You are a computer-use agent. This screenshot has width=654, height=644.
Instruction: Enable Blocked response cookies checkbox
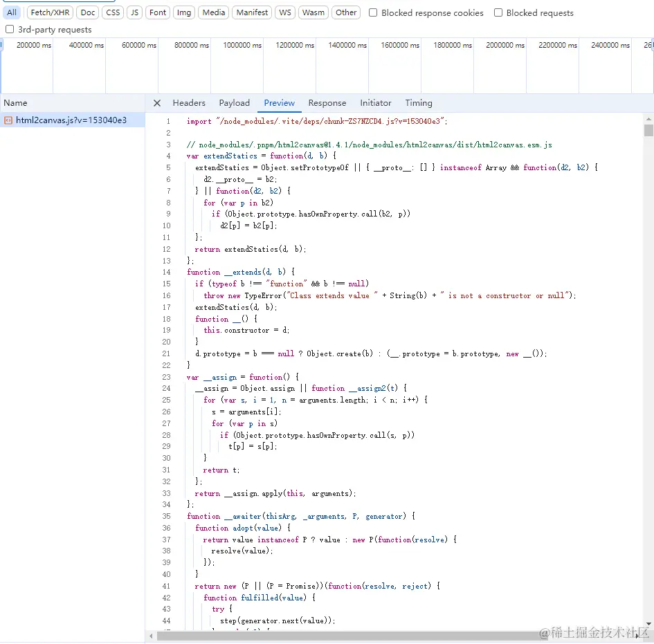click(373, 12)
